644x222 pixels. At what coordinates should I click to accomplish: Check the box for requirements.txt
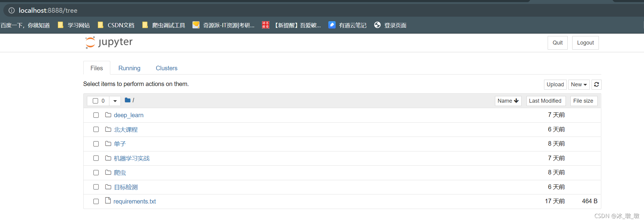pyautogui.click(x=96, y=201)
